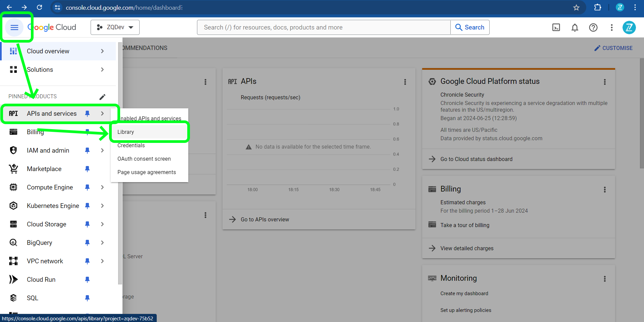Expand Cloud overview submenu chevron
The image size is (644, 322).
pyautogui.click(x=102, y=51)
